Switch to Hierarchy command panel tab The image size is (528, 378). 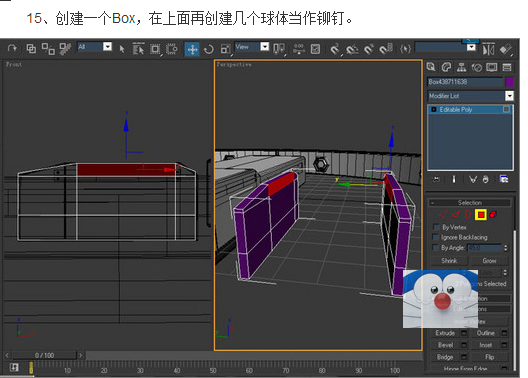[461, 67]
